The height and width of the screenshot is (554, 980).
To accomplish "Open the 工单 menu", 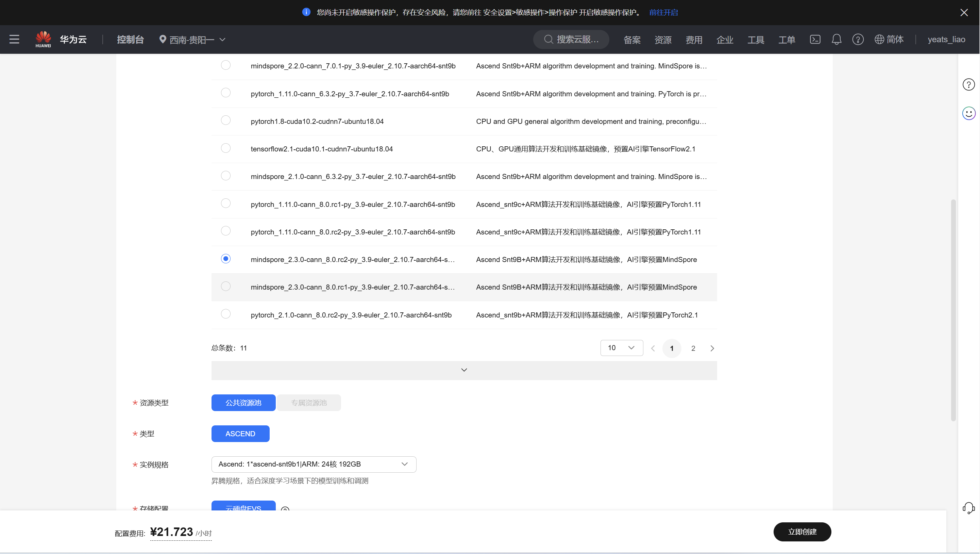I will [x=787, y=39].
